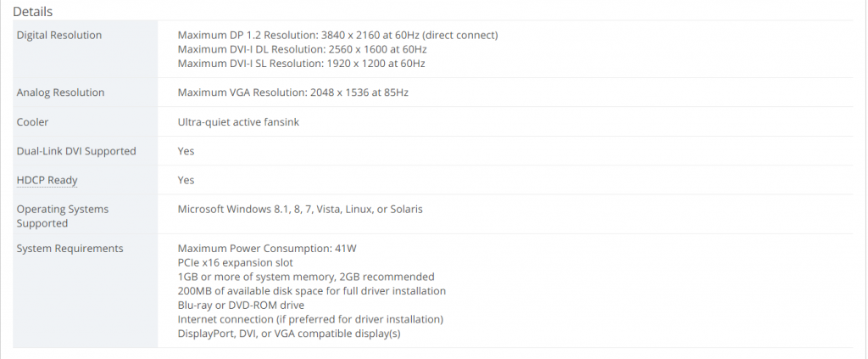Viewport: 868px width, 359px height.
Task: Click the Yes value for HDCP Ready
Action: (x=186, y=180)
